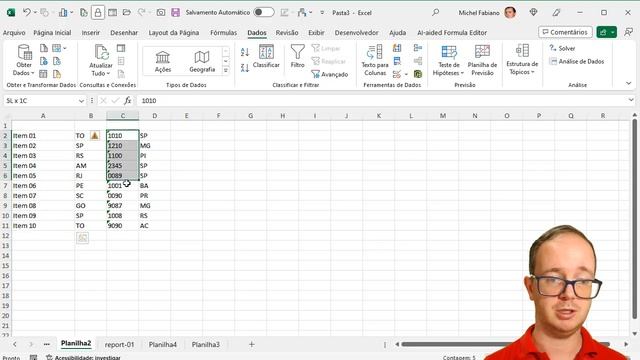Toggle the Filtro funnel icon

(298, 57)
